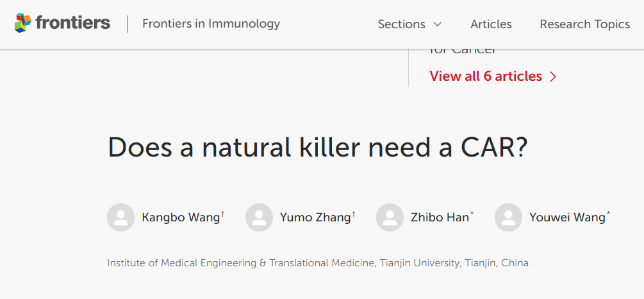Open Zhibo Han's profile avatar
Screen dimensions: 644x299
point(390,217)
